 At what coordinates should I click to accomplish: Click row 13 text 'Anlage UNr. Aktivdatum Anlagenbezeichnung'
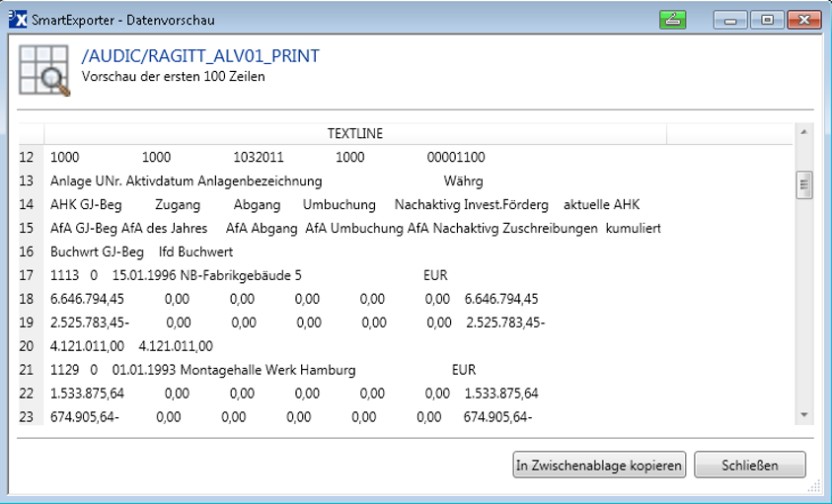187,180
